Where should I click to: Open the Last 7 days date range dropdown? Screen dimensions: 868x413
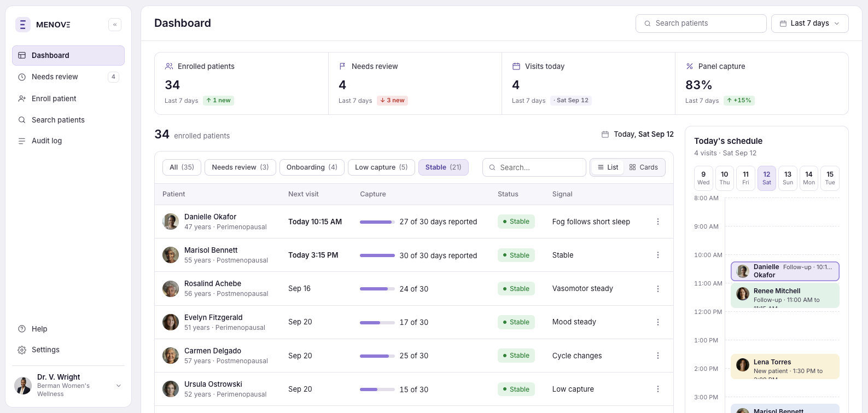point(810,24)
